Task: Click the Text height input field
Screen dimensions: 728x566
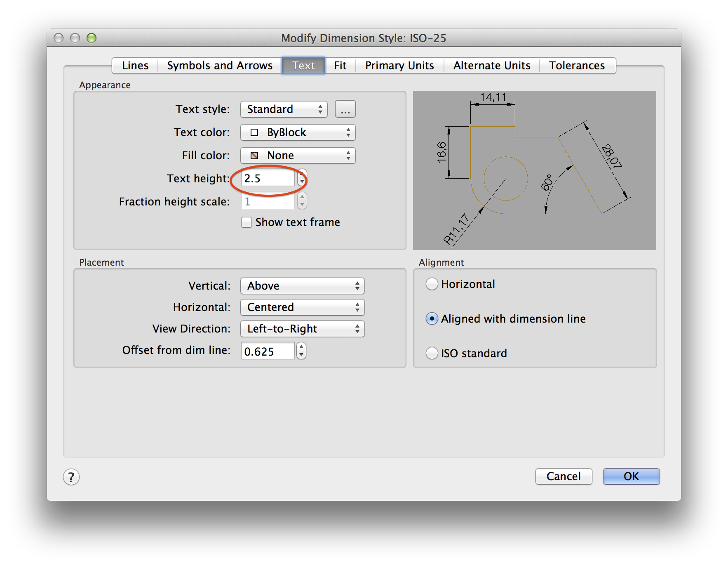Action: [267, 179]
